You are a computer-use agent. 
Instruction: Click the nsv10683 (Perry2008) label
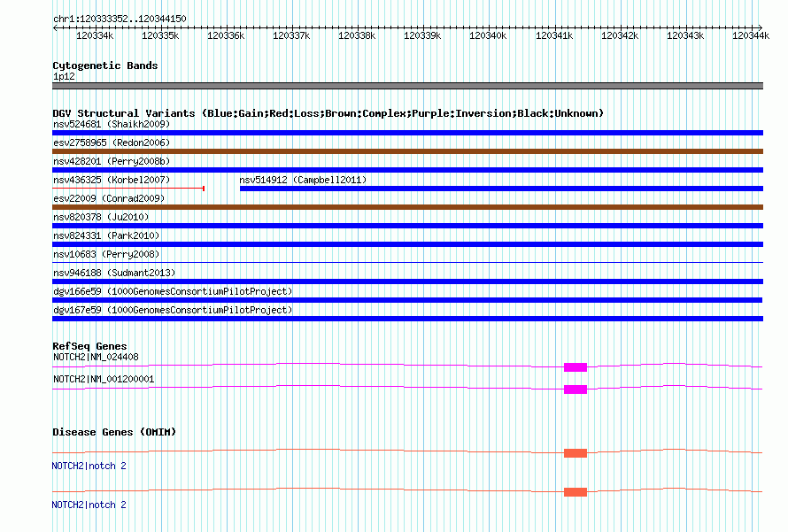(106, 254)
